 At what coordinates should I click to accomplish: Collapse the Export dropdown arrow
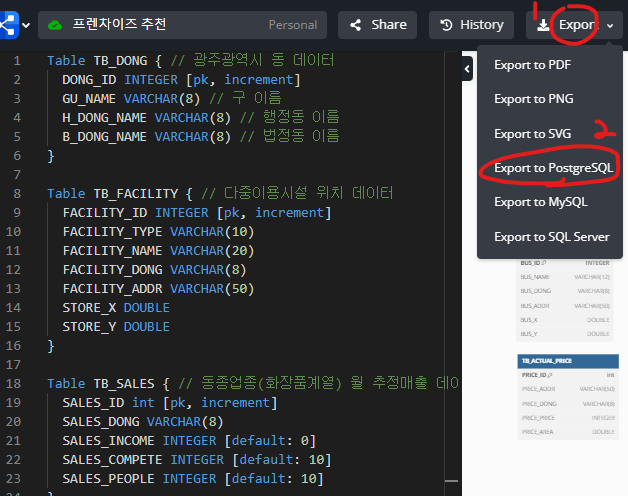click(610, 26)
